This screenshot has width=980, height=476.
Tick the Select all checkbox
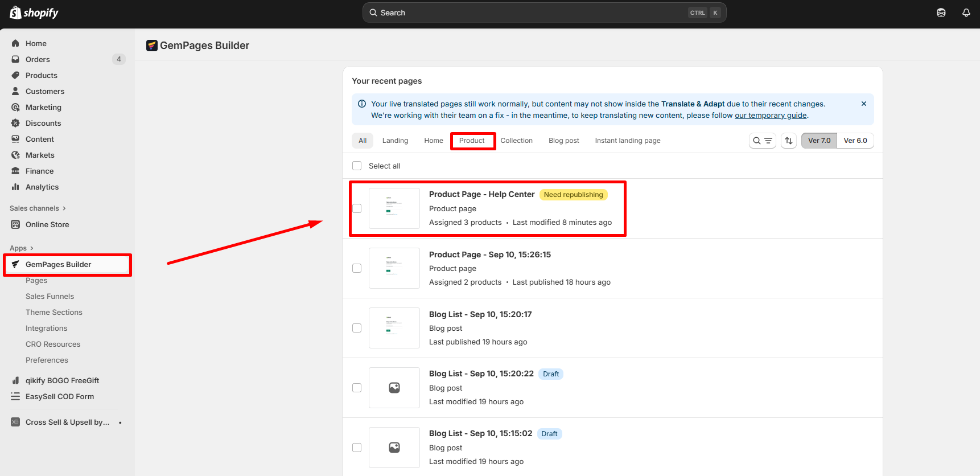coord(357,166)
